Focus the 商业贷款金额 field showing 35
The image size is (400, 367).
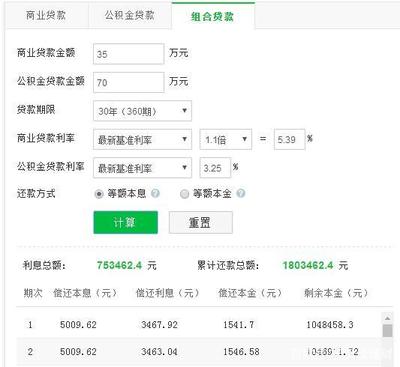pos(129,54)
